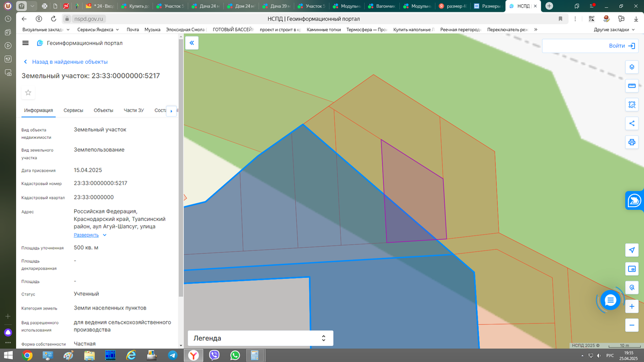This screenshot has width=644, height=362.
Task: Click the cadastral search target icon
Action: 632,287
